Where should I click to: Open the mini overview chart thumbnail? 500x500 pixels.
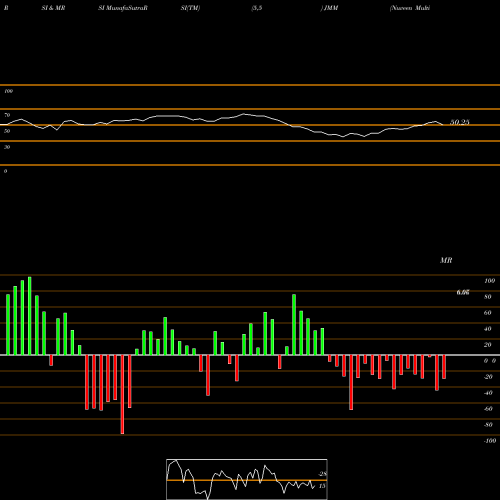coord(247,479)
